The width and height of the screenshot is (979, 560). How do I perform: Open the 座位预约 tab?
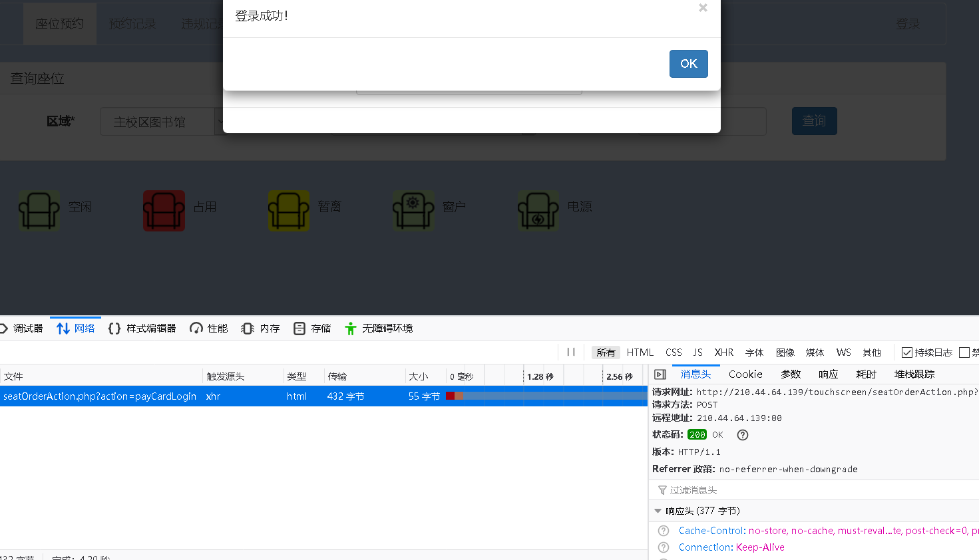[x=60, y=24]
